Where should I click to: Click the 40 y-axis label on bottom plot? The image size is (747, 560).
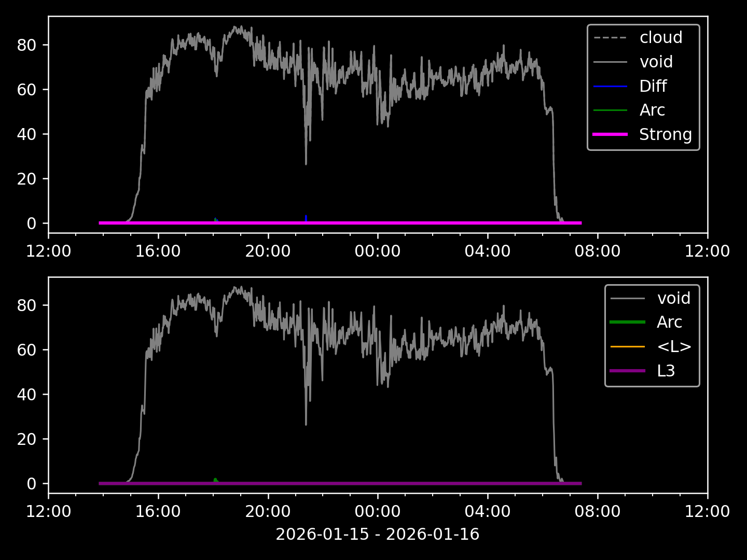tap(26, 395)
